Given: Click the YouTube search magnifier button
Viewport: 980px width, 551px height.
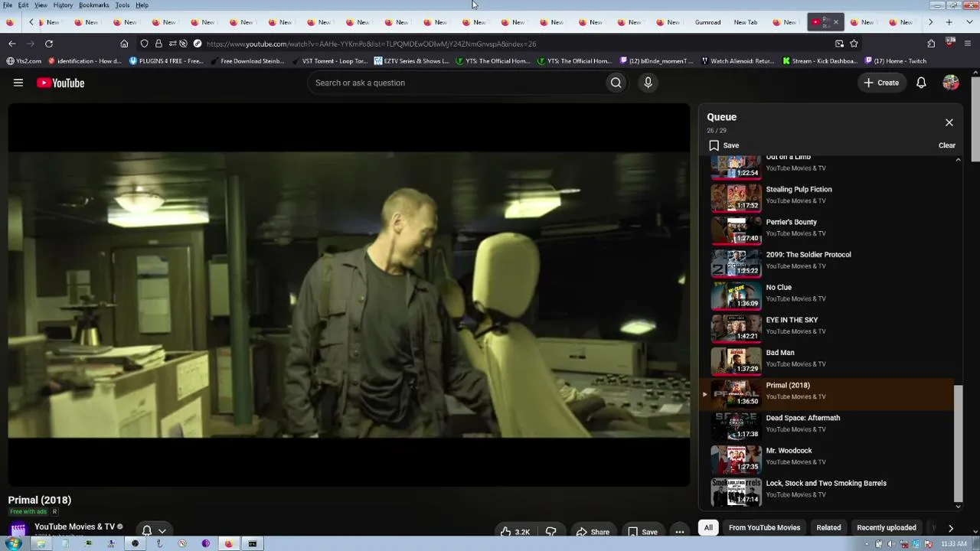Looking at the screenshot, I should 616,83.
